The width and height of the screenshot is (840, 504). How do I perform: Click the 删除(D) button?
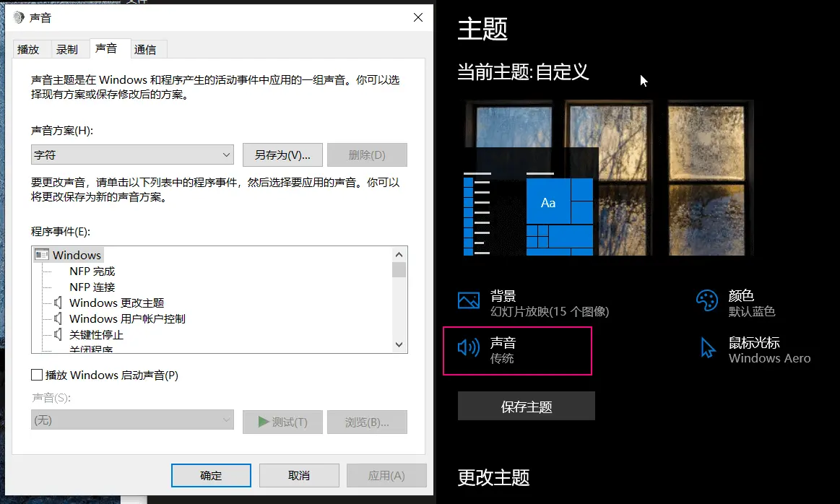click(367, 155)
